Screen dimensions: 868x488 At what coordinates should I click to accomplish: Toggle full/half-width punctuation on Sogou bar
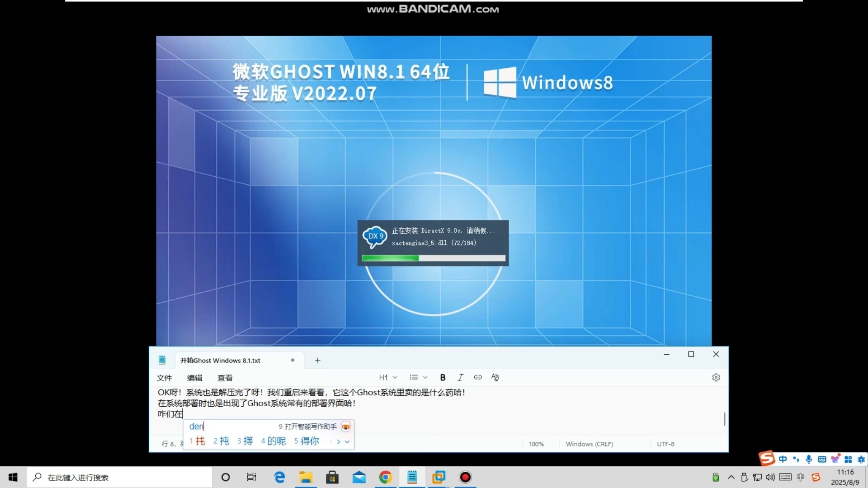click(797, 459)
